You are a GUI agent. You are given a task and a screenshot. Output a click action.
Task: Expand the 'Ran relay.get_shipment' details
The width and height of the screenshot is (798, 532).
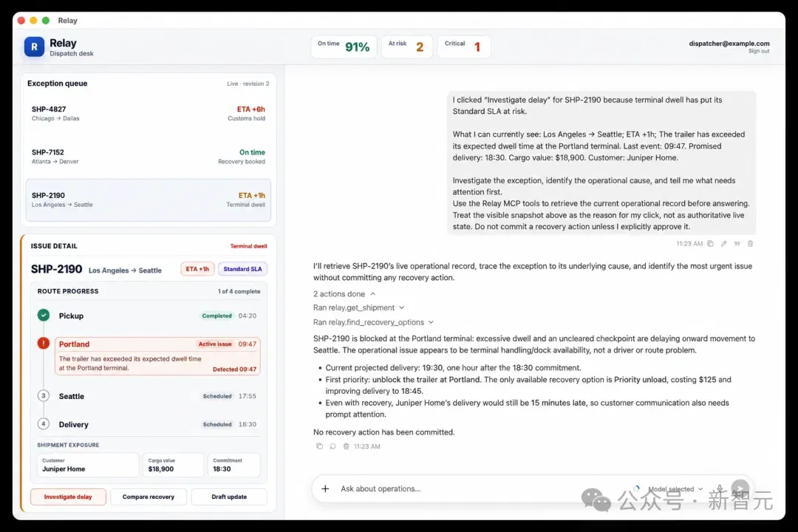pyautogui.click(x=359, y=307)
